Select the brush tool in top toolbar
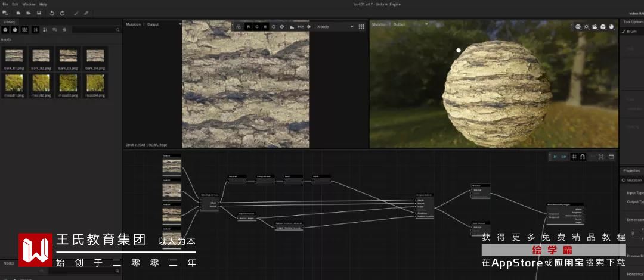Screen dimensions: 644x280 pos(76,13)
